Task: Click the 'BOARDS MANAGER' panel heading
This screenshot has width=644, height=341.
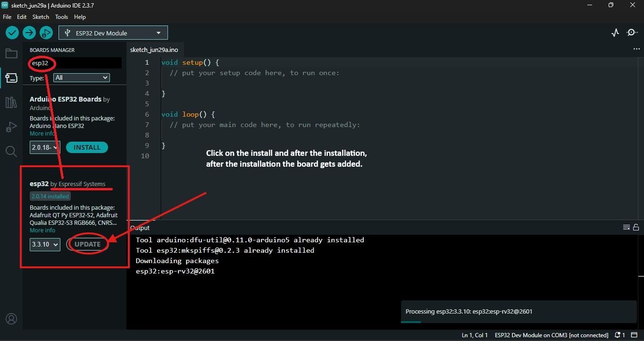Action: pyautogui.click(x=52, y=50)
